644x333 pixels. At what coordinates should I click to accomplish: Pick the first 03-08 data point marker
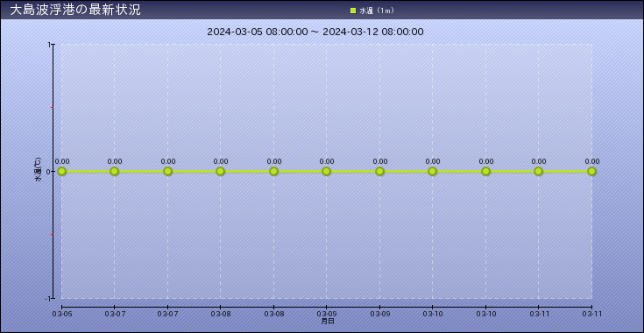[221, 171]
